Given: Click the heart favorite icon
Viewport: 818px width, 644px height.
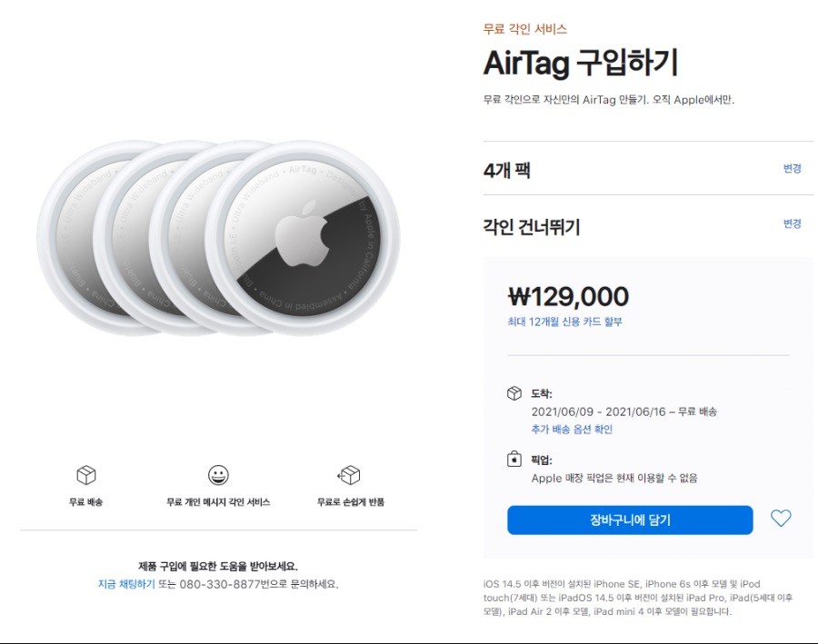Looking at the screenshot, I should pyautogui.click(x=781, y=518).
